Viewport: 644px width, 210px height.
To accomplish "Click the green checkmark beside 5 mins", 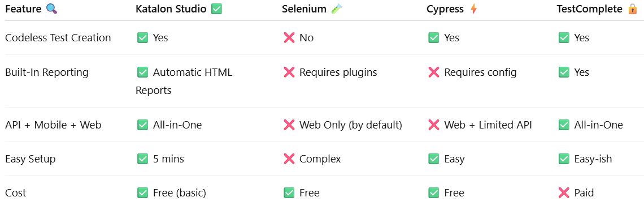I will 142,158.
